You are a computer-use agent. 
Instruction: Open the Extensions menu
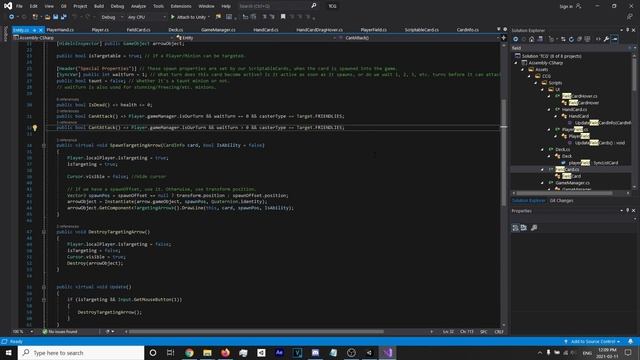(x=181, y=6)
